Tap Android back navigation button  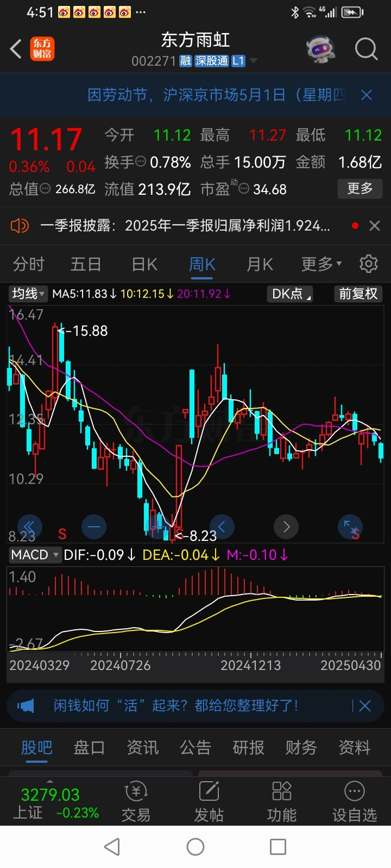(x=112, y=846)
